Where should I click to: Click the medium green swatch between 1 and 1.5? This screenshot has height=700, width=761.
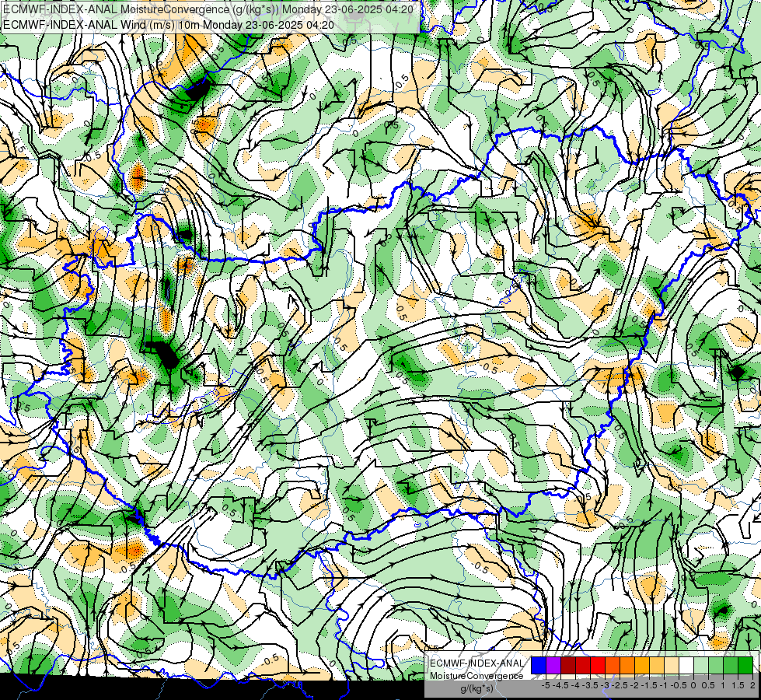pos(731,666)
